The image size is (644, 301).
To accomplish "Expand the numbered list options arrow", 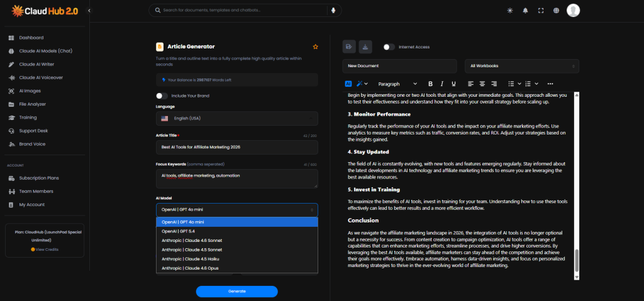I will (536, 84).
